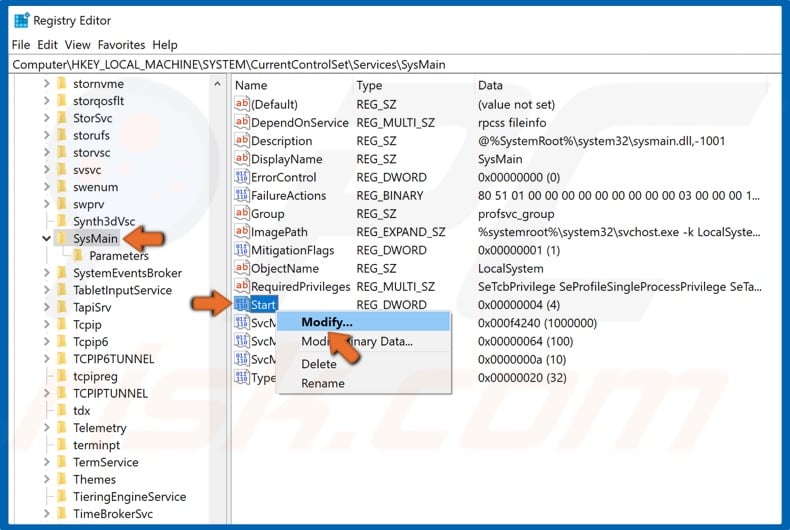Click the tdx folder icon
The width and height of the screenshot is (790, 530).
(x=62, y=411)
